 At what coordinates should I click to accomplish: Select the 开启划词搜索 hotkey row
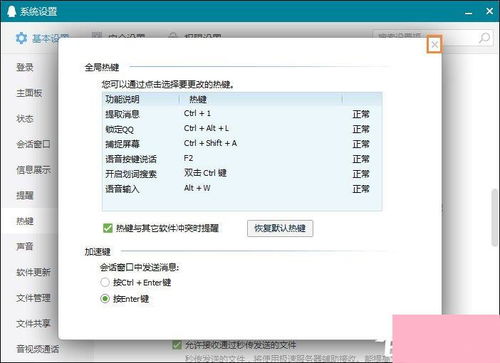tap(242, 174)
